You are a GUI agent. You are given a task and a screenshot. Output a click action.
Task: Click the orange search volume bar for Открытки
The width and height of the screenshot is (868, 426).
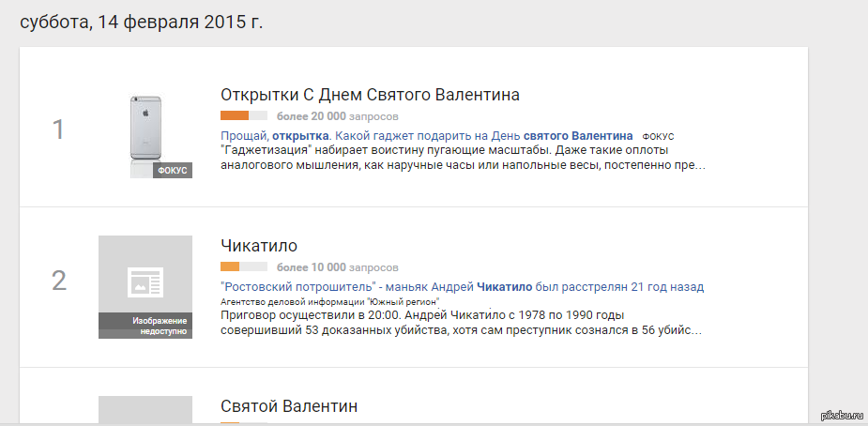(235, 116)
